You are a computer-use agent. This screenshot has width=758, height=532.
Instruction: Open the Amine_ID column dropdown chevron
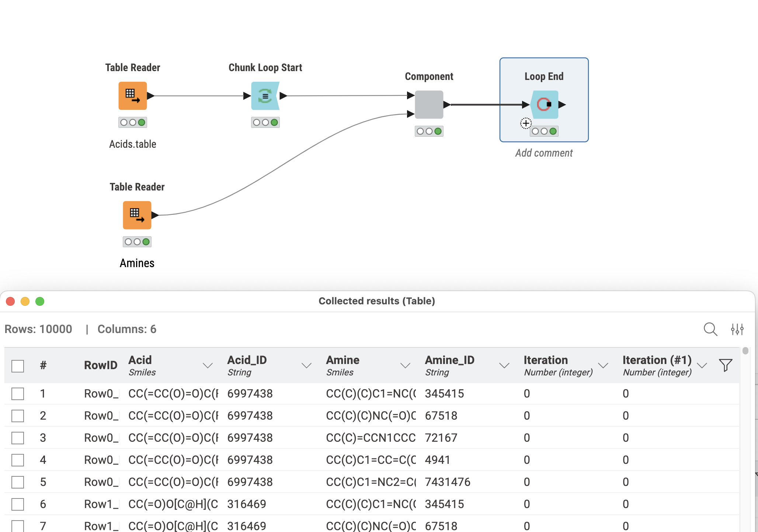pos(504,365)
